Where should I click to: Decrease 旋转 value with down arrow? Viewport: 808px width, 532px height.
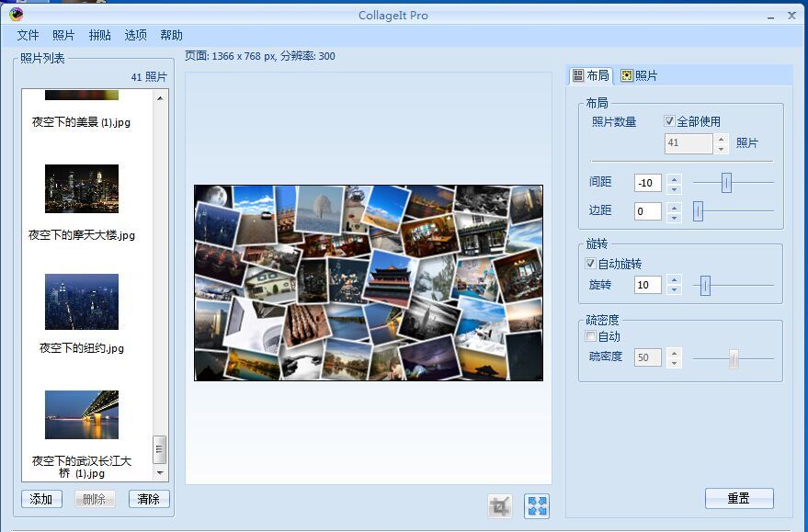[x=674, y=290]
